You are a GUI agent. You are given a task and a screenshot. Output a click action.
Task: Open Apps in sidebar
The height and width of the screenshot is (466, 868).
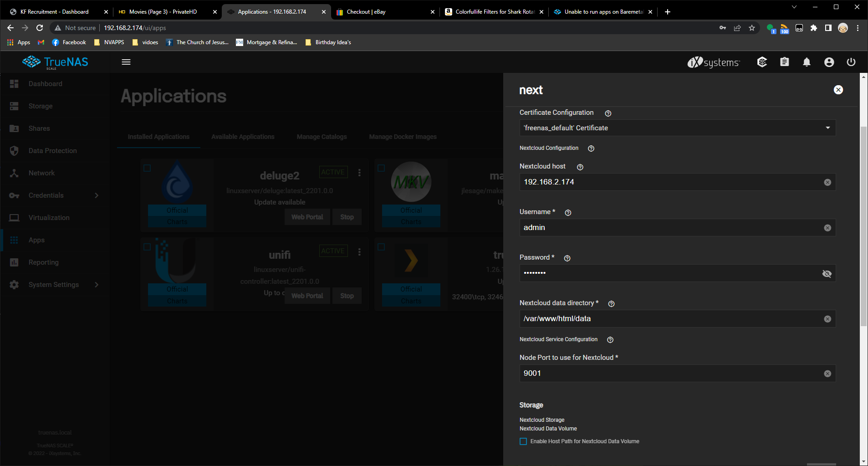(55, 240)
